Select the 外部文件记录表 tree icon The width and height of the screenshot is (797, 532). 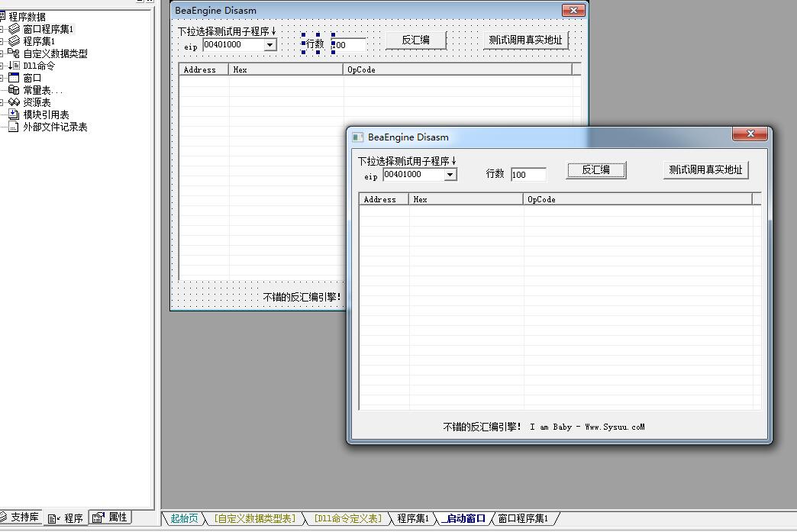coord(14,127)
